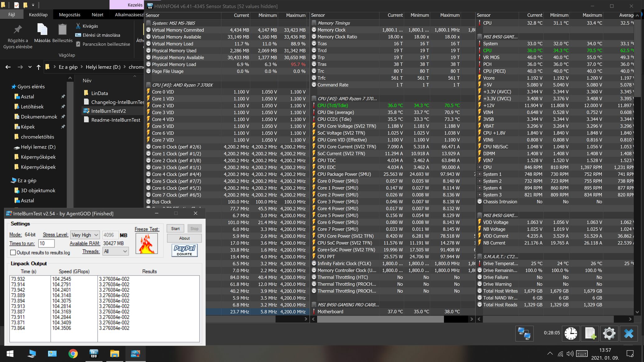Open Explorer recent locations dropdown arrow
The height and width of the screenshot is (362, 644).
coord(30,67)
